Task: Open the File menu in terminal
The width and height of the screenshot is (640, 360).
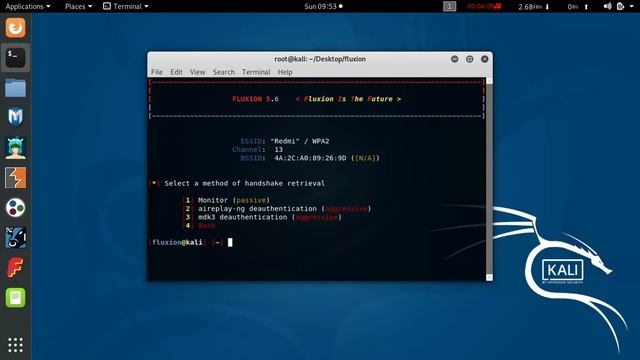Action: 157,72
